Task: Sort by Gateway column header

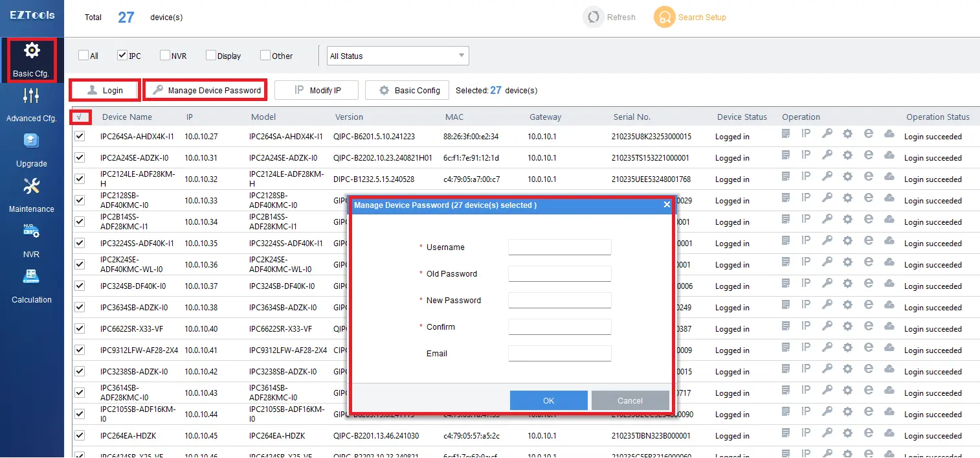Action: pyautogui.click(x=546, y=117)
